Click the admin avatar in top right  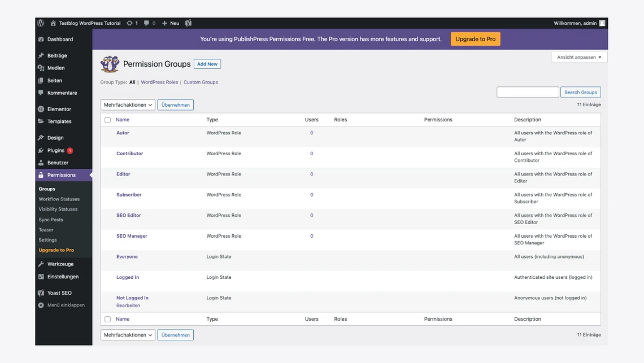(602, 23)
